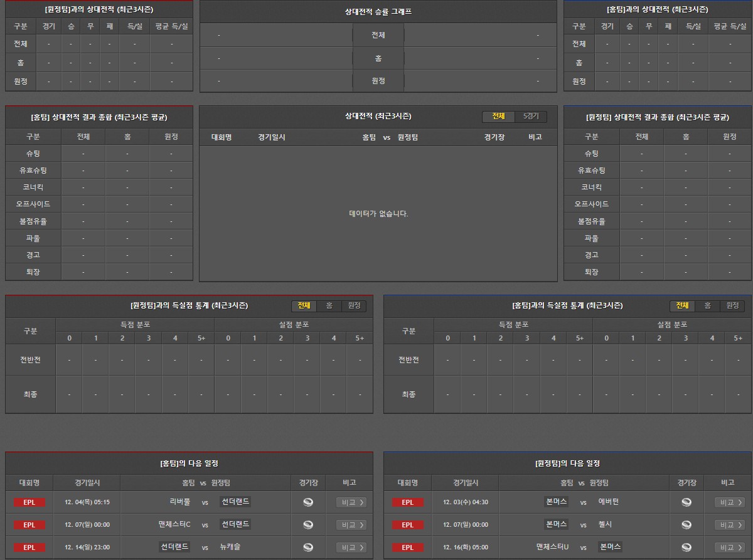753x560 pixels.
Task: Select 원정 filter in 홈팀 goal stats panel
Action: tap(732, 306)
